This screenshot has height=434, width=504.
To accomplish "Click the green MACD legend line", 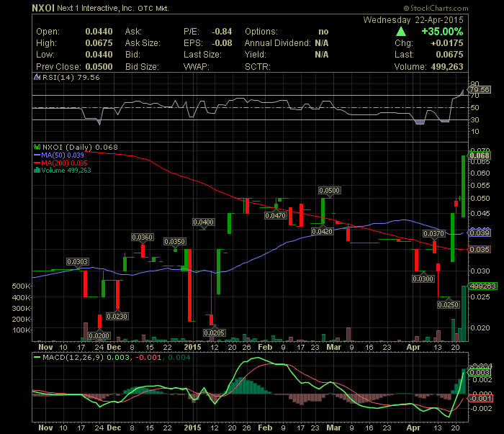I will tap(37, 357).
